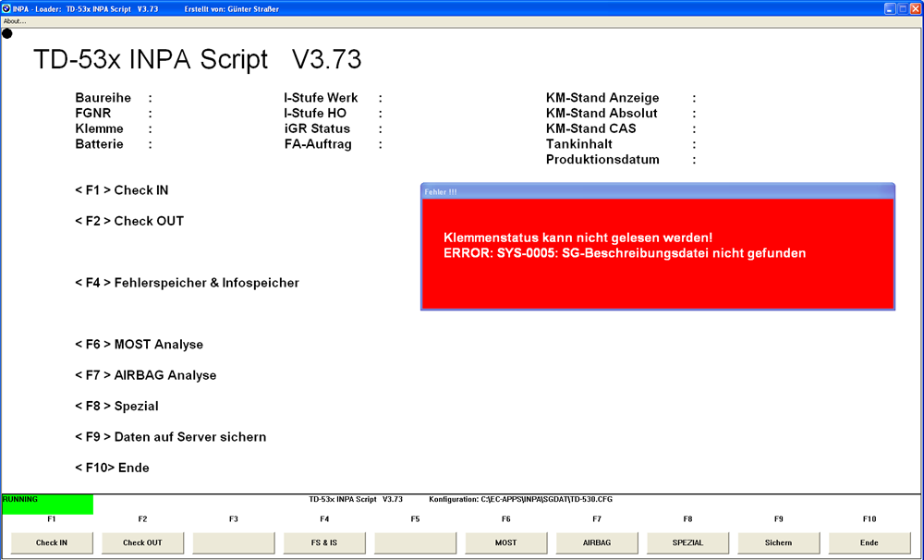The width and height of the screenshot is (924, 560).
Task: Select the F4 Fehlerspeicher & Infospeicher text
Action: [187, 283]
